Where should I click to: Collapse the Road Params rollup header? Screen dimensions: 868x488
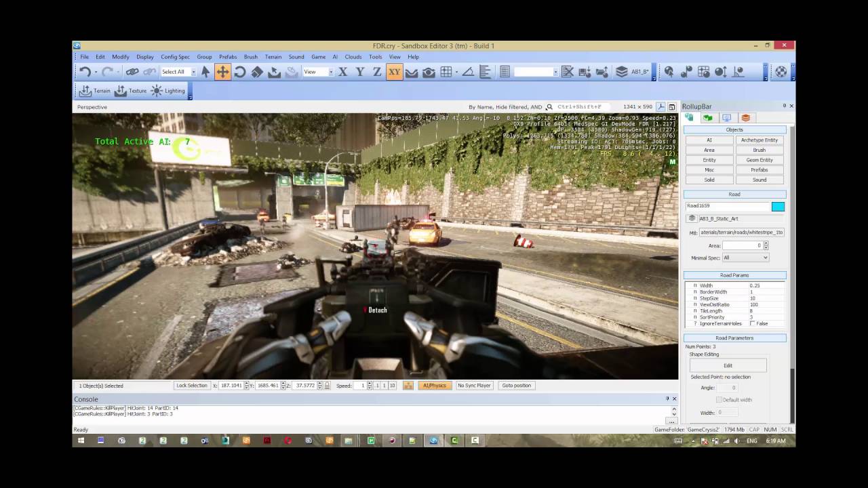click(734, 276)
